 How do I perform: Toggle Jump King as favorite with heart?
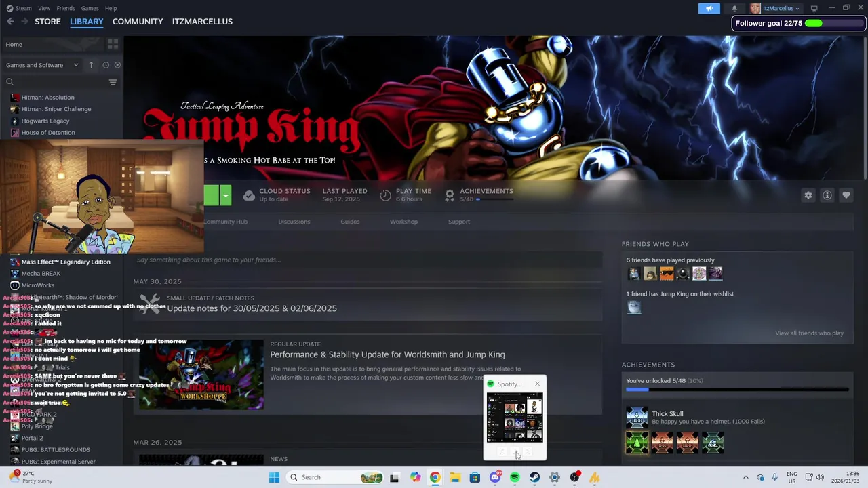[x=846, y=195]
